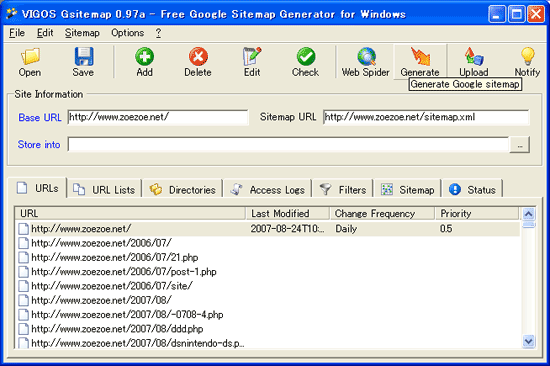Run the Check URLs tool
550x366 pixels.
(x=306, y=62)
